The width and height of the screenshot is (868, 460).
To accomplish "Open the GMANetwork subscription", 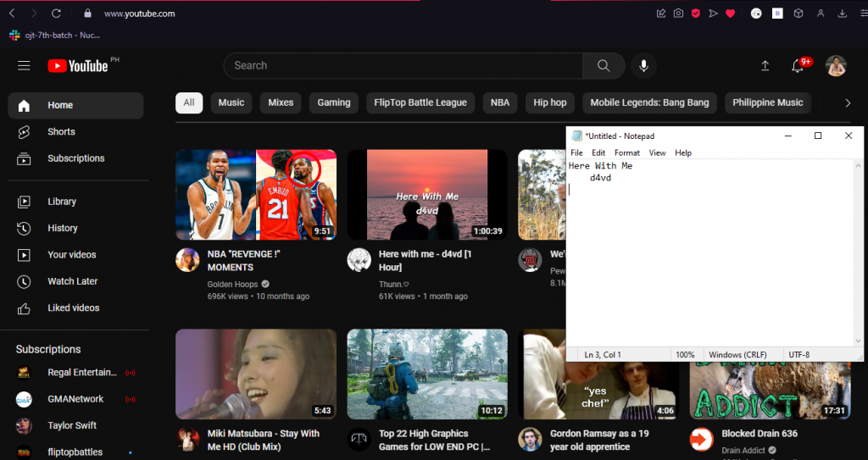I will coord(75,399).
